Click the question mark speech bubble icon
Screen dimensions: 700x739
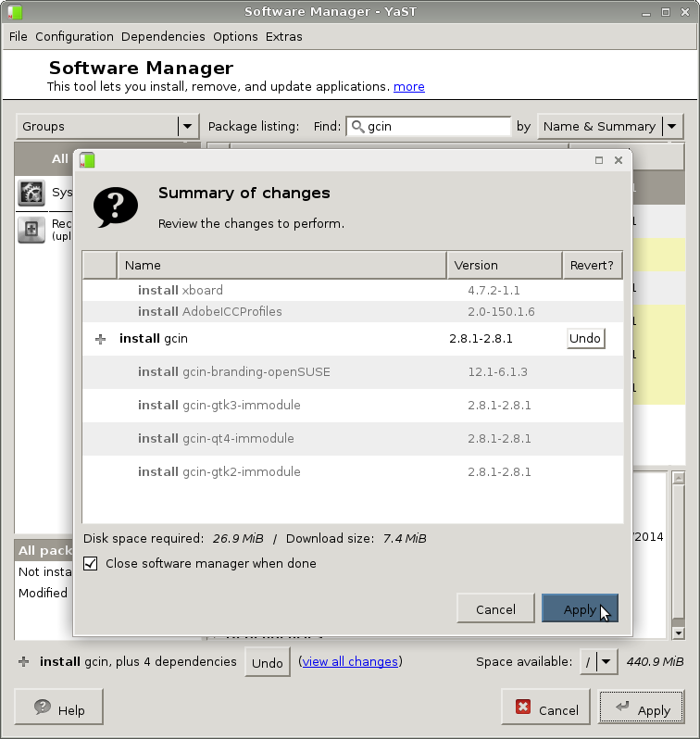coord(116,207)
